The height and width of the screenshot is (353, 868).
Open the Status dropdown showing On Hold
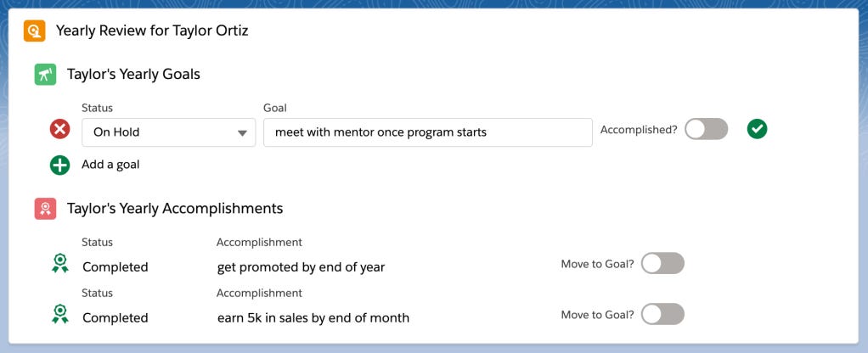click(168, 132)
